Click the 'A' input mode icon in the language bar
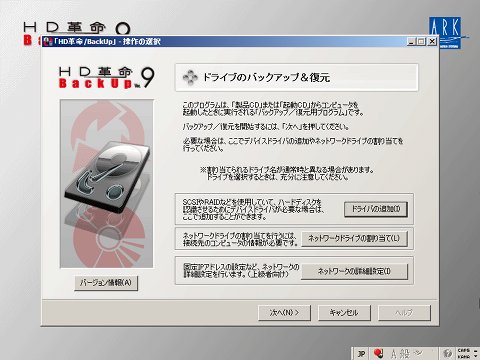 pos(394,354)
